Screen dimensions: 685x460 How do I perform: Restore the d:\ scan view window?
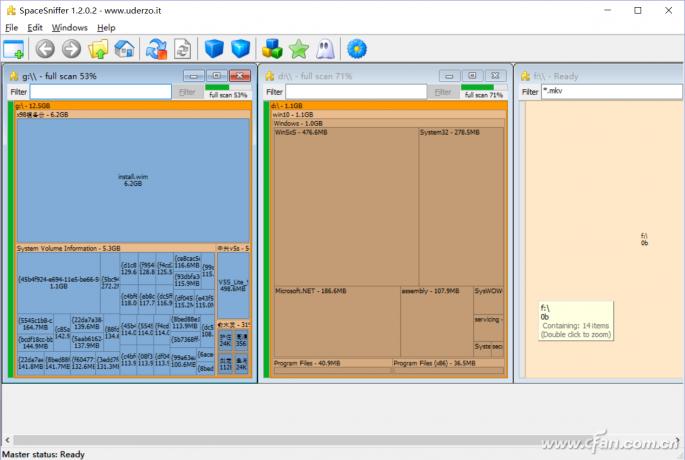click(x=472, y=76)
